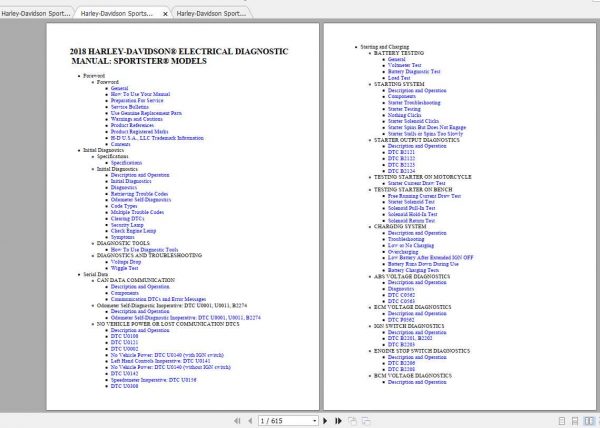Open the DTC U0300 link

(x=124, y=386)
